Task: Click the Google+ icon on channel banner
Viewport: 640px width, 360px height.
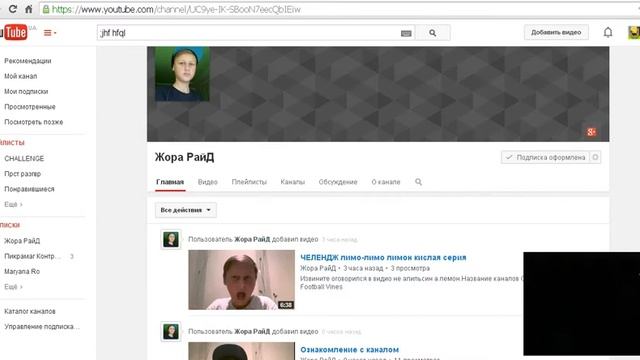Action: point(591,132)
